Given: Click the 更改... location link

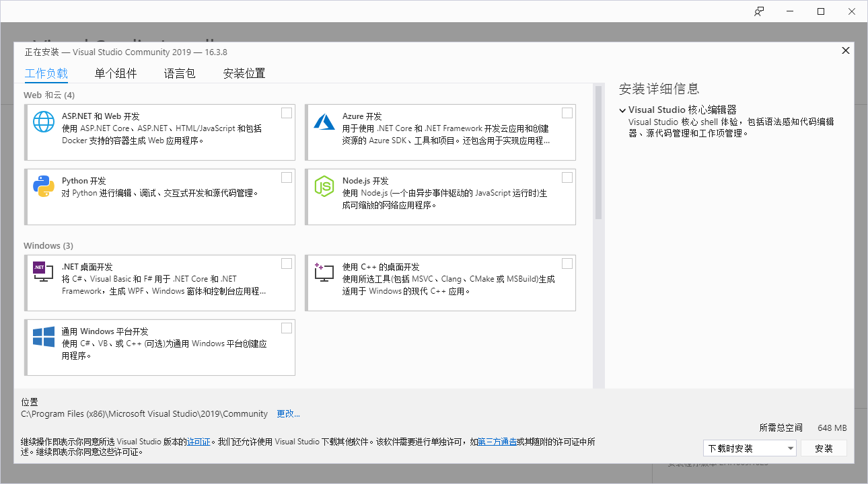Looking at the screenshot, I should (288, 413).
